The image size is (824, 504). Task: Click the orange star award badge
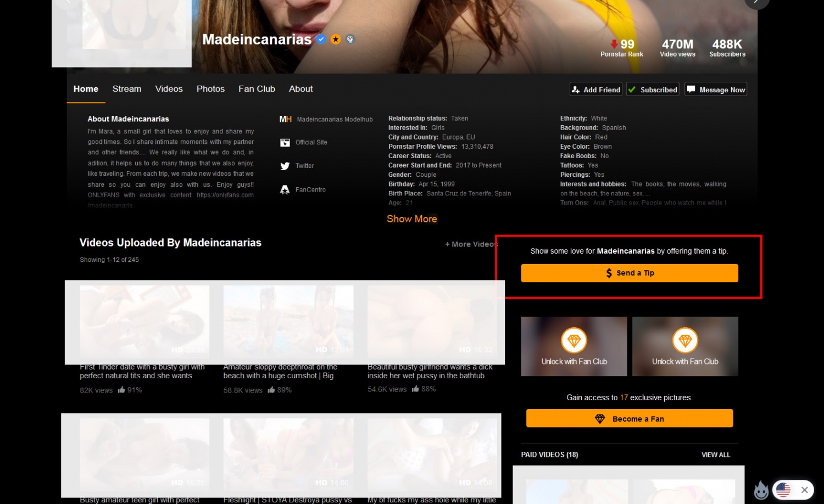point(336,39)
